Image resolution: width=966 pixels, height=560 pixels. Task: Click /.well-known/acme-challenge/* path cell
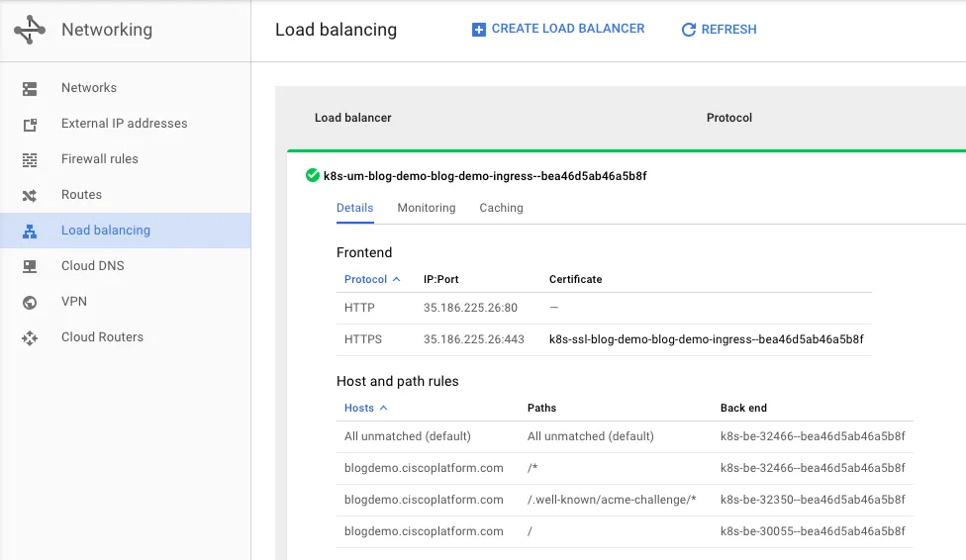point(612,500)
